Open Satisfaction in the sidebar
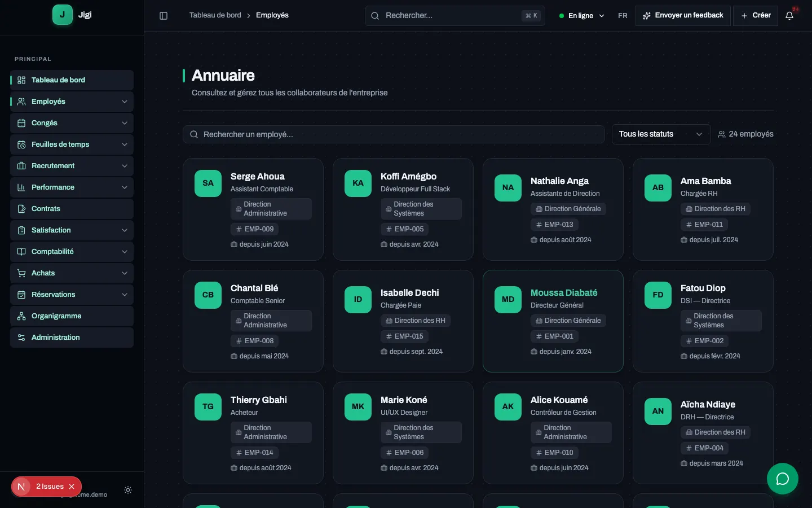The height and width of the screenshot is (508, 812). pyautogui.click(x=72, y=230)
